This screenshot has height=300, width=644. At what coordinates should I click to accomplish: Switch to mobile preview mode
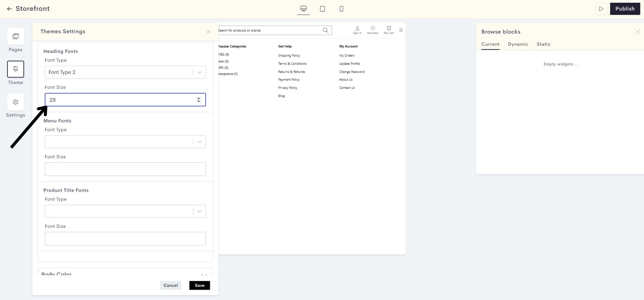point(342,9)
